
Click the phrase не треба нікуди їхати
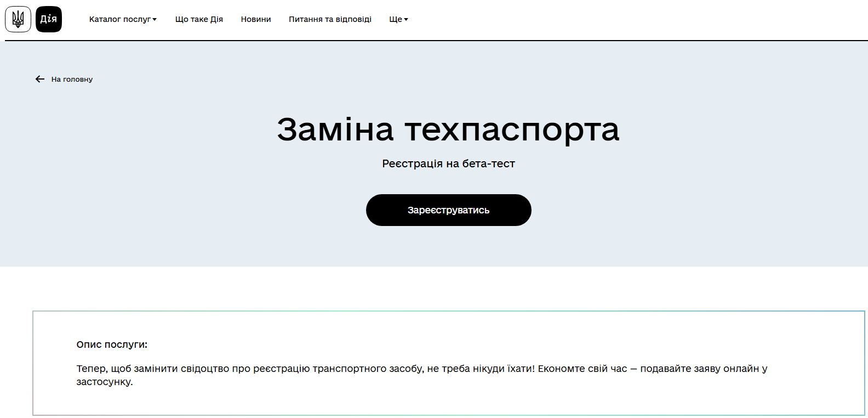point(480,369)
